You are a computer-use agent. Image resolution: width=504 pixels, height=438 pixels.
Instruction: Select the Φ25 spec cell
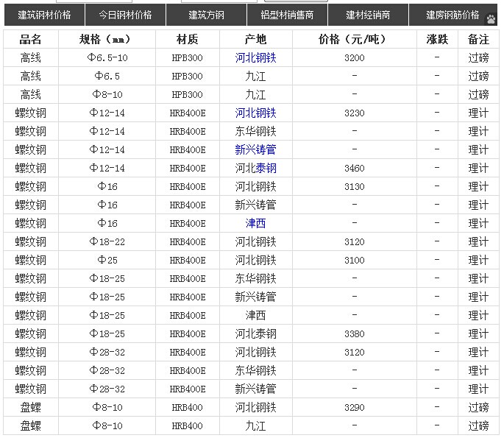point(107,260)
